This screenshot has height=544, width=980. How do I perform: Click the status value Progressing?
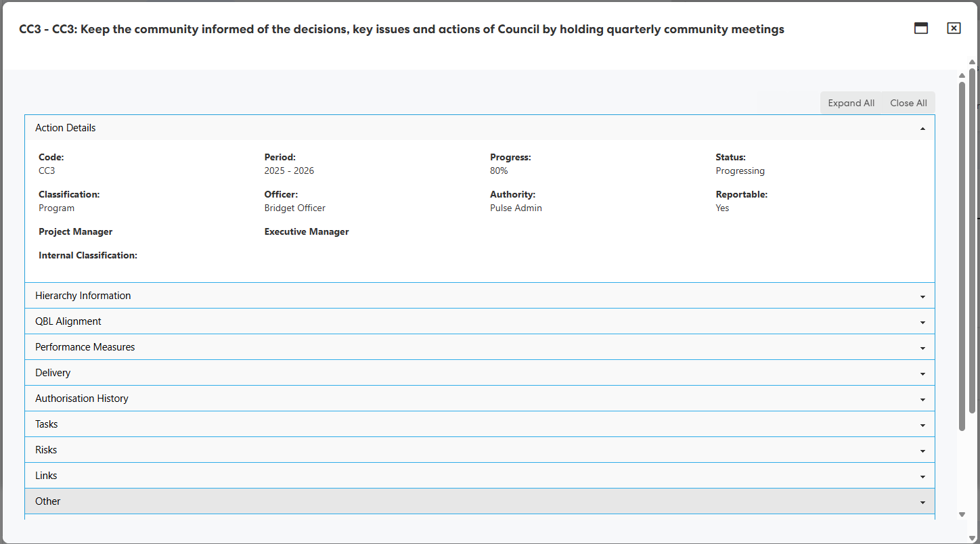(740, 171)
